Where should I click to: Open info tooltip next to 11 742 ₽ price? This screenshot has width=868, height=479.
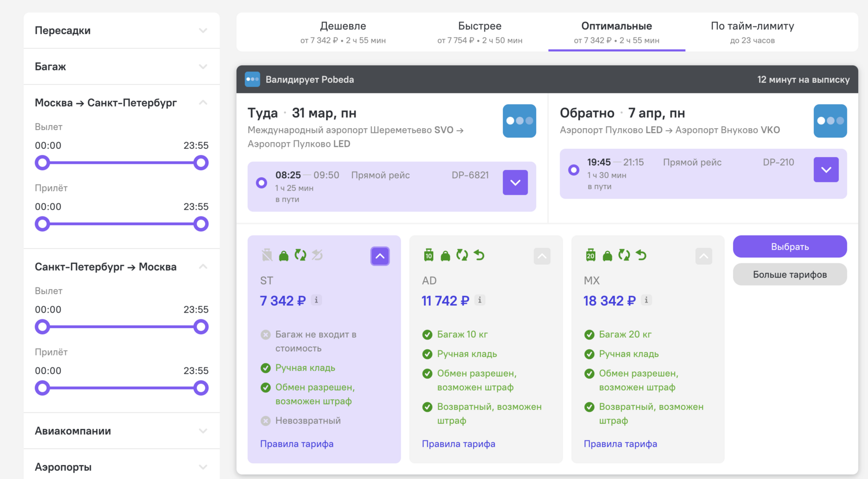coord(480,300)
